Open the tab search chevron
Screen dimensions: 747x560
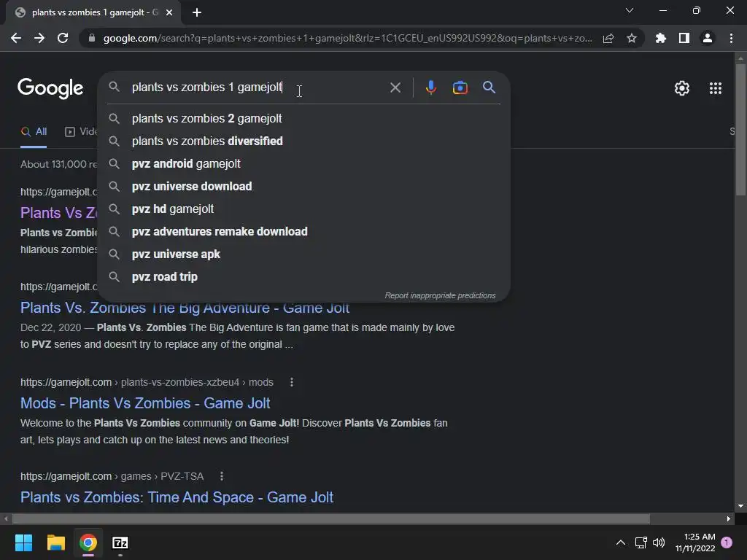click(630, 10)
